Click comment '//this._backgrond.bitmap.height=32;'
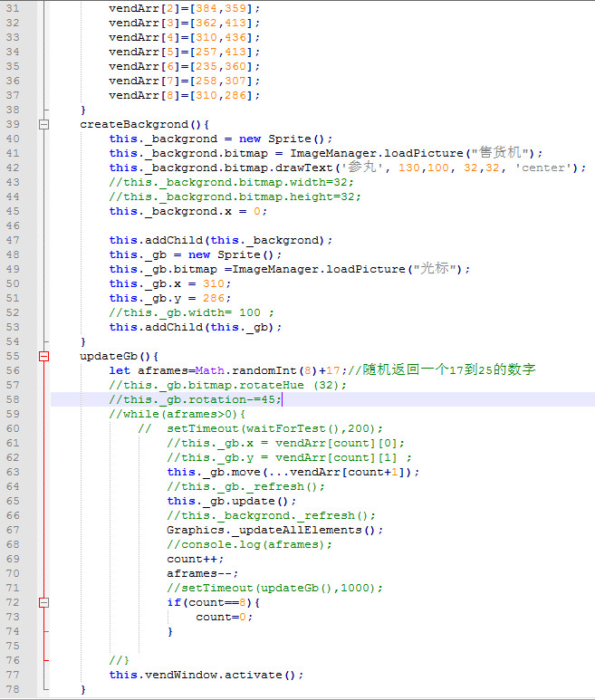The width and height of the screenshot is (595, 700). click(235, 197)
